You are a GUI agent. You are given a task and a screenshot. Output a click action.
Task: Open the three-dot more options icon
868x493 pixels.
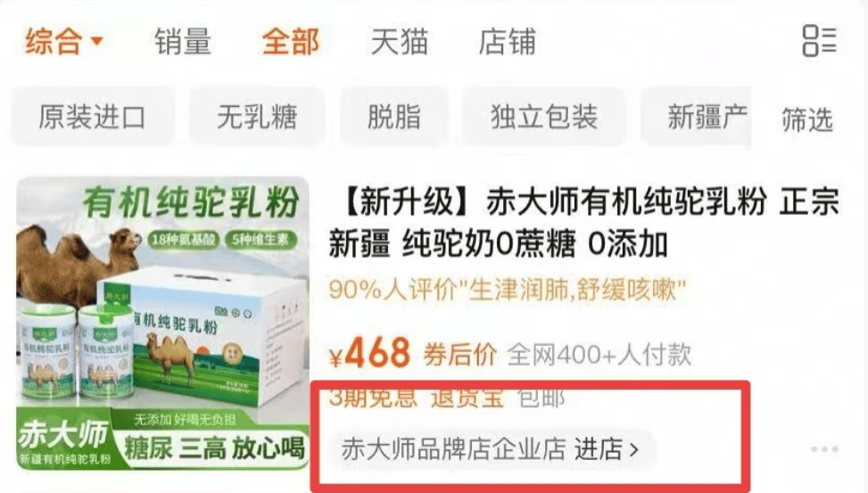click(x=824, y=448)
